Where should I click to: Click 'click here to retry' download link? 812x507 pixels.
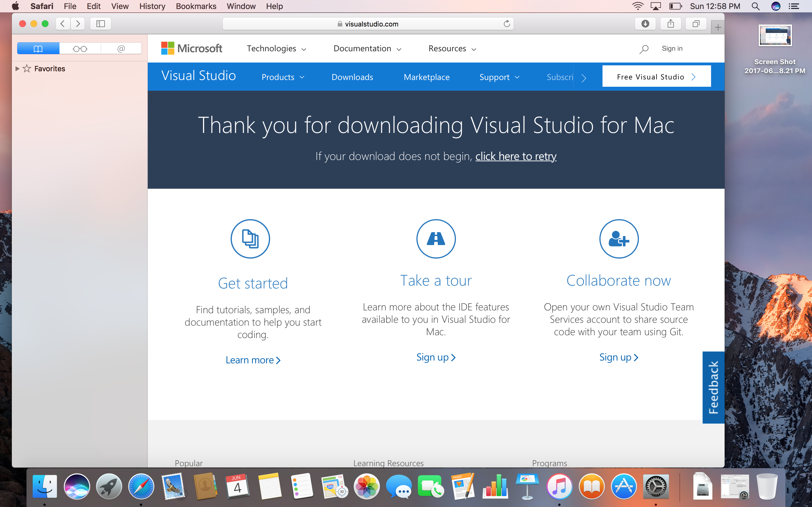click(516, 156)
